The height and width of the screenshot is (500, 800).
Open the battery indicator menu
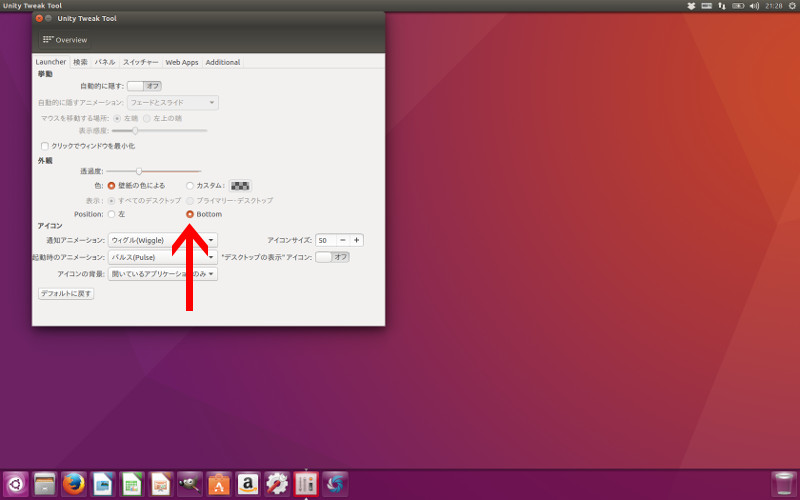coord(738,6)
